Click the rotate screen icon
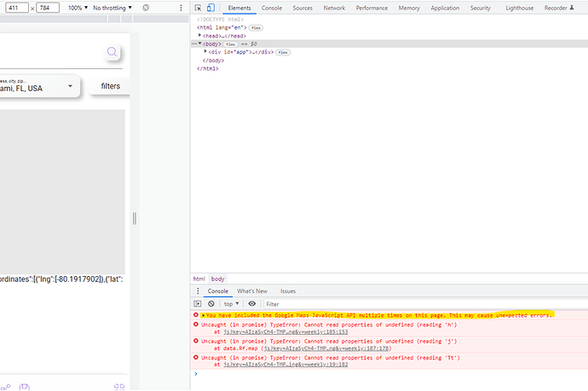Image resolution: width=588 pixels, height=391 pixels. click(x=146, y=8)
